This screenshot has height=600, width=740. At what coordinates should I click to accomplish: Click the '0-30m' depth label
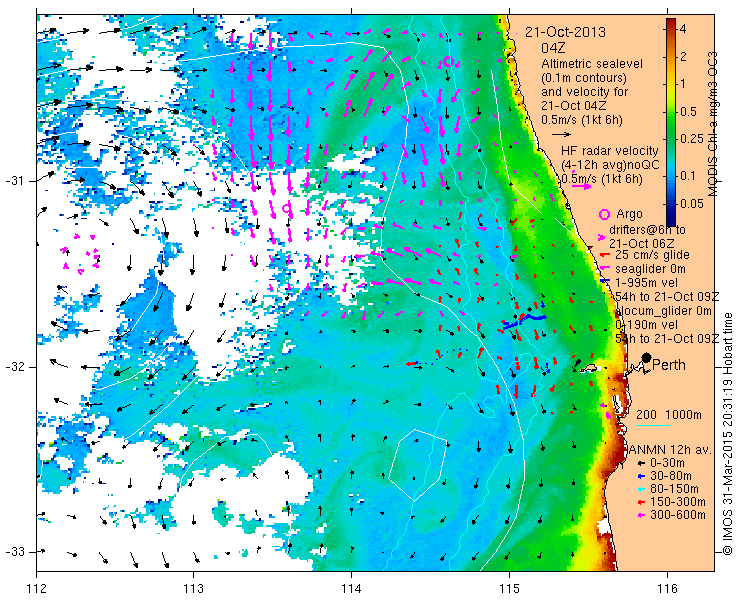click(667, 463)
